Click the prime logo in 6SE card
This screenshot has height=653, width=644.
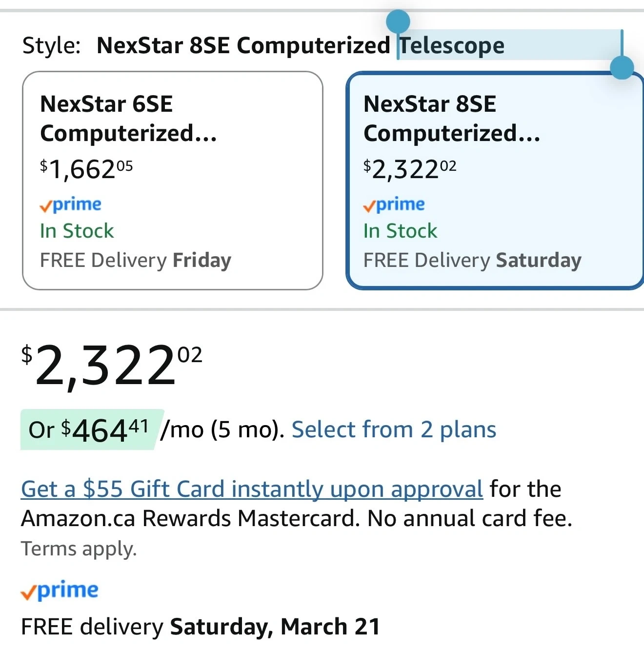pos(71,204)
